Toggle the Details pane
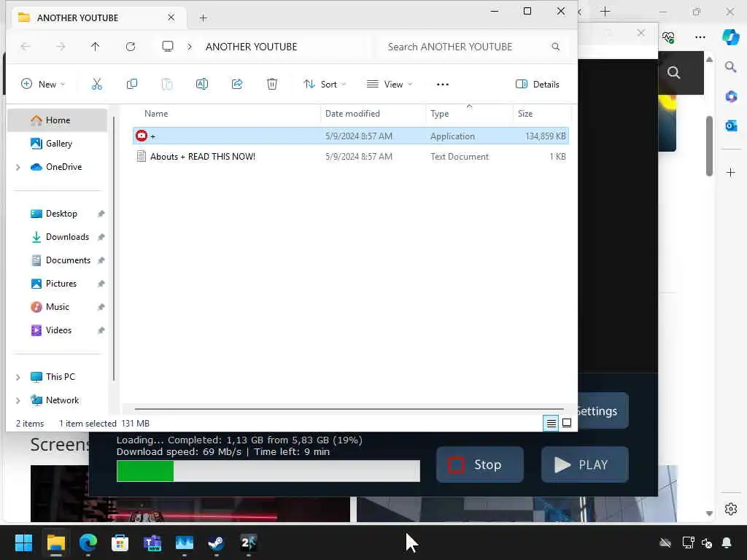 pos(538,85)
